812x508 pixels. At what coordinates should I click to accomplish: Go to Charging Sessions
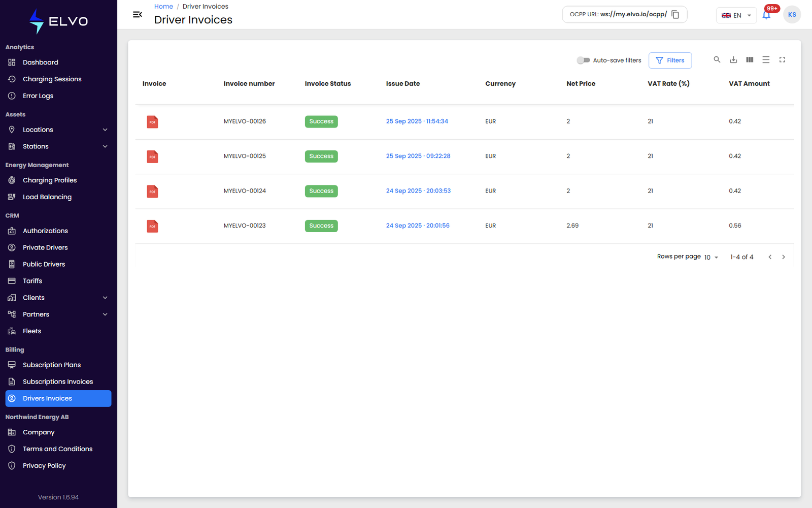[58, 79]
